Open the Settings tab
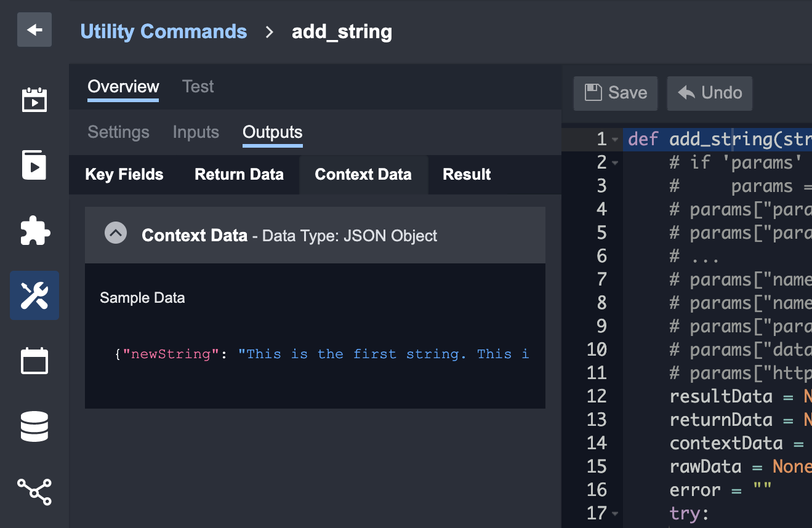This screenshot has height=528, width=812. tap(118, 132)
